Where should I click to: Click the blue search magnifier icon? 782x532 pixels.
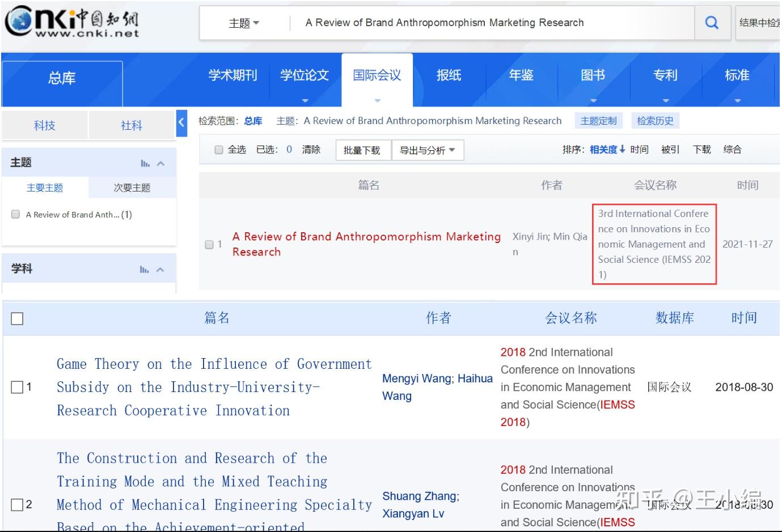712,22
